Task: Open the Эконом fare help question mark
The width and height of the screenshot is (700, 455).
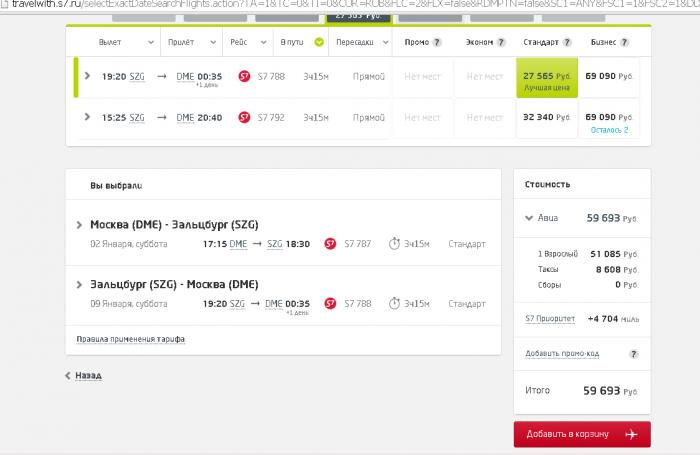Action: point(501,42)
